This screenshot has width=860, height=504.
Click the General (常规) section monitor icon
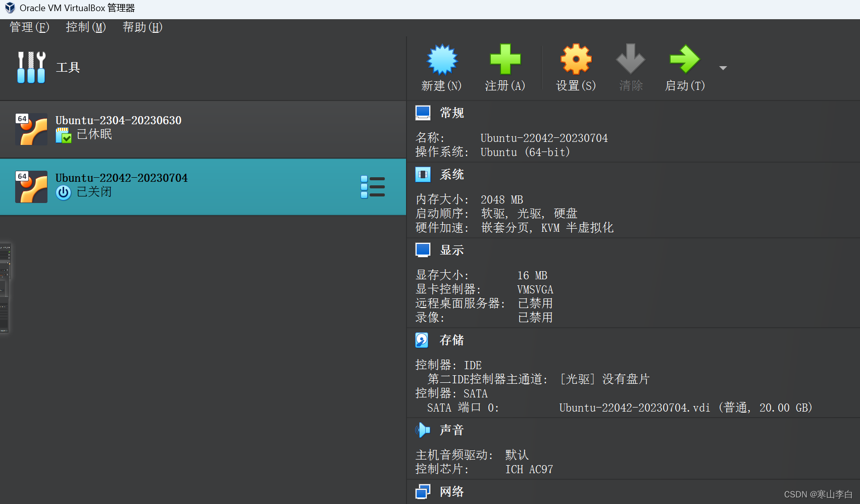click(x=423, y=113)
